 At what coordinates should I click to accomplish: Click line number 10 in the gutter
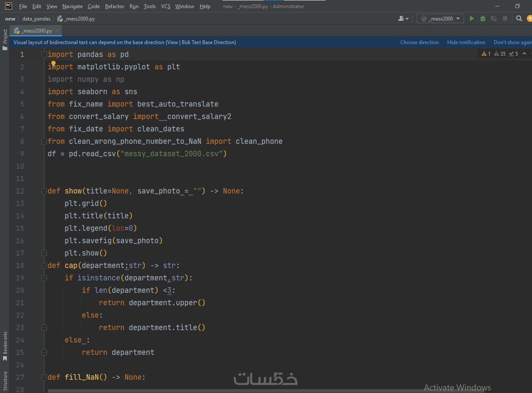(20, 166)
